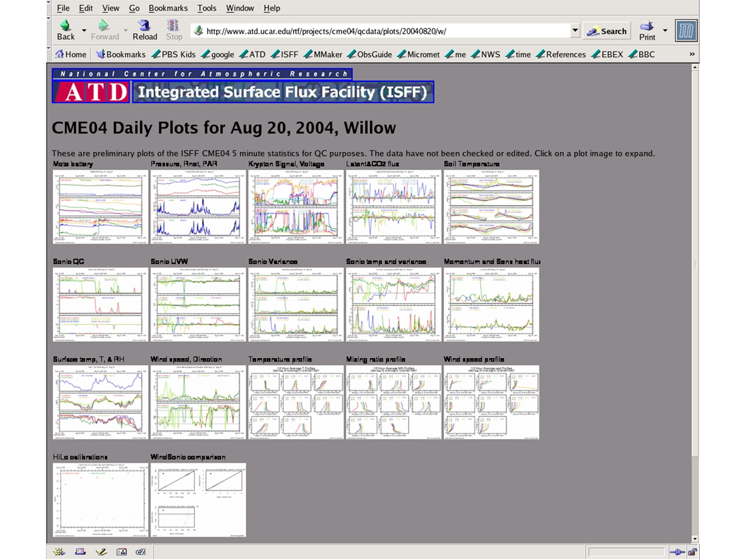Open the google bookmark
747x560 pixels.
pos(217,54)
